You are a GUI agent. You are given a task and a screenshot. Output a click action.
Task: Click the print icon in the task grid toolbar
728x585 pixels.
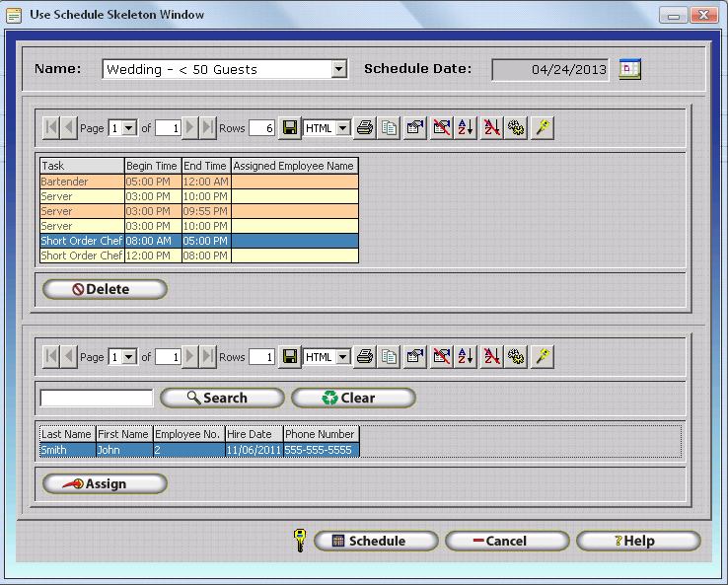pyautogui.click(x=365, y=128)
